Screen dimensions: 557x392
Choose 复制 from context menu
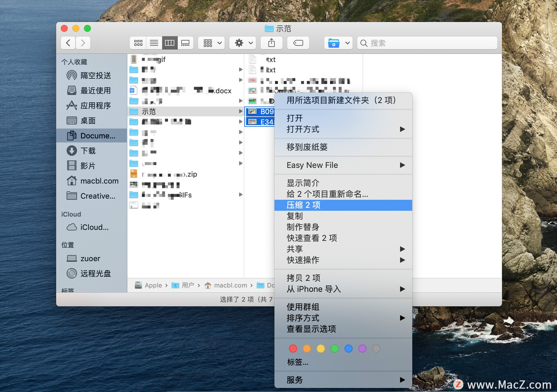(343, 216)
